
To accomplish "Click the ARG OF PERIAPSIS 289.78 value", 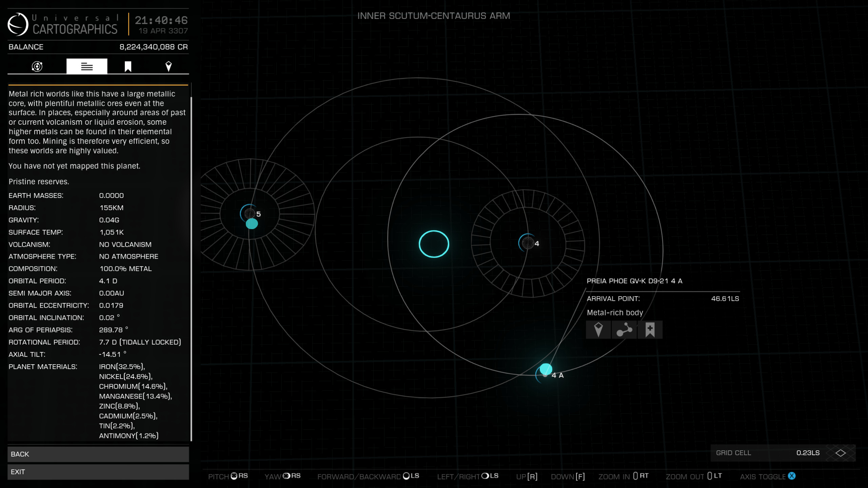I will (x=114, y=330).
